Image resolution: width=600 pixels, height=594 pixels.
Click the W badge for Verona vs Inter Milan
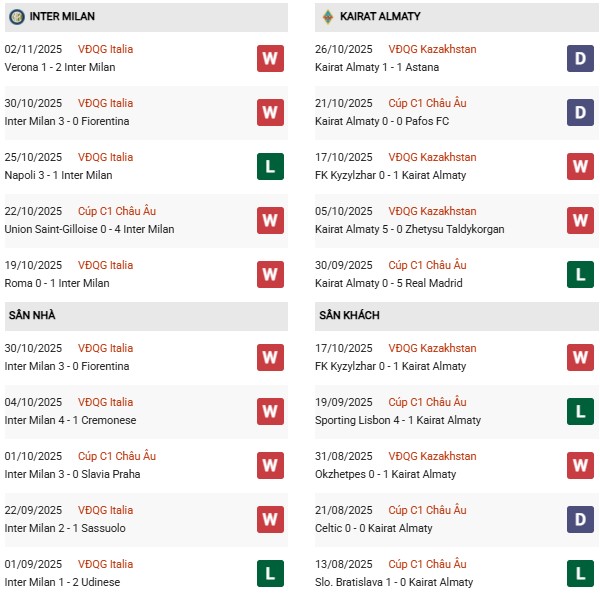click(x=270, y=58)
